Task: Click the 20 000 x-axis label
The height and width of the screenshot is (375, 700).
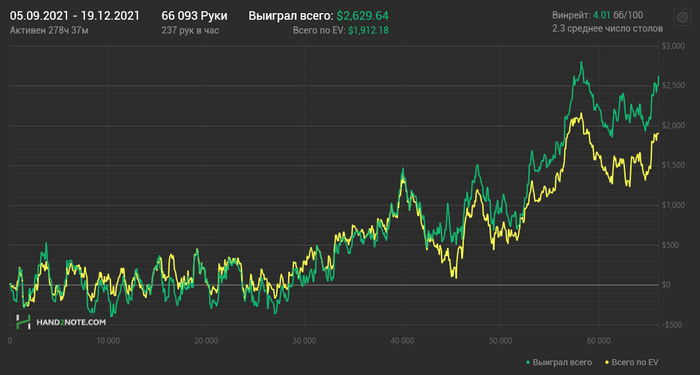Action: pos(206,341)
